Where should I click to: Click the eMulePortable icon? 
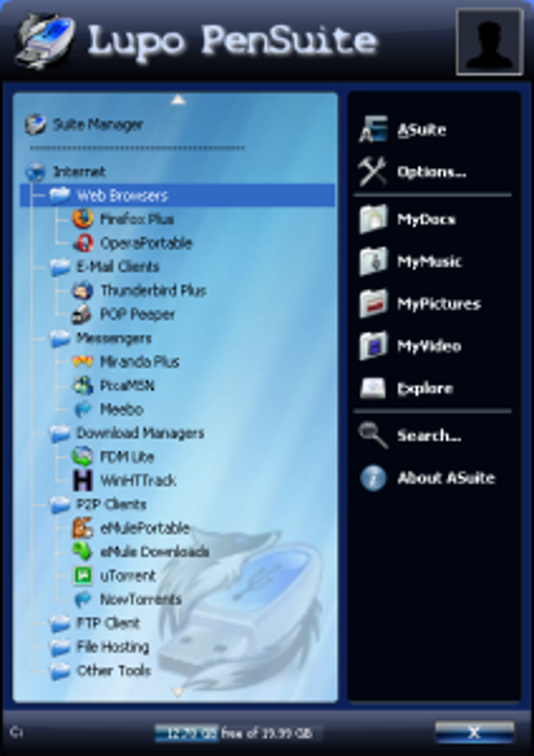(82, 528)
